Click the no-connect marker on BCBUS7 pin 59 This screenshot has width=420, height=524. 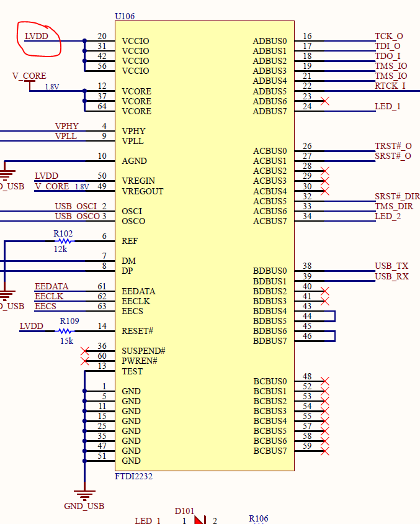(x=325, y=451)
